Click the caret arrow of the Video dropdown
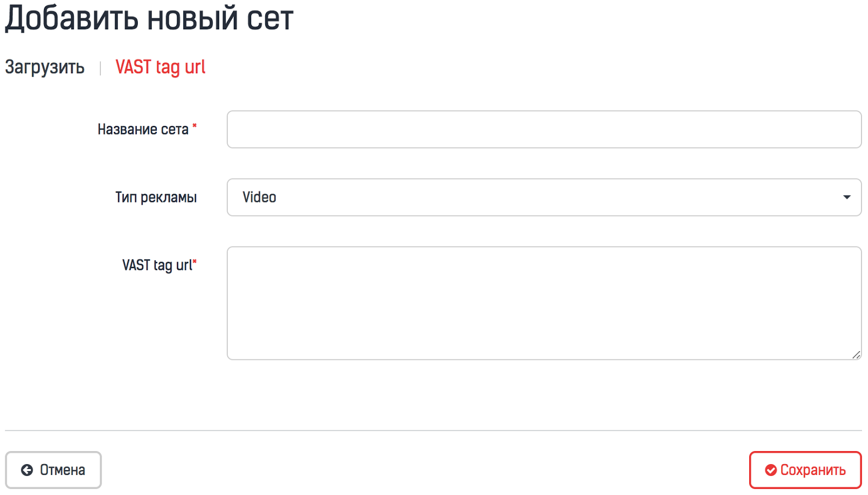This screenshot has height=495, width=868. [846, 197]
